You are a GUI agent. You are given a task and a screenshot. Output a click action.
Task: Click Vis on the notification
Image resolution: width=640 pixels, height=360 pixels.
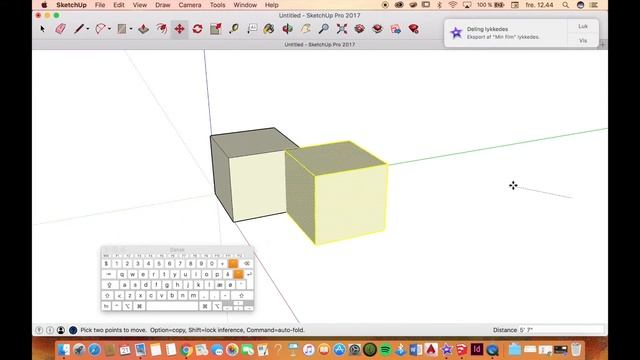tap(583, 40)
